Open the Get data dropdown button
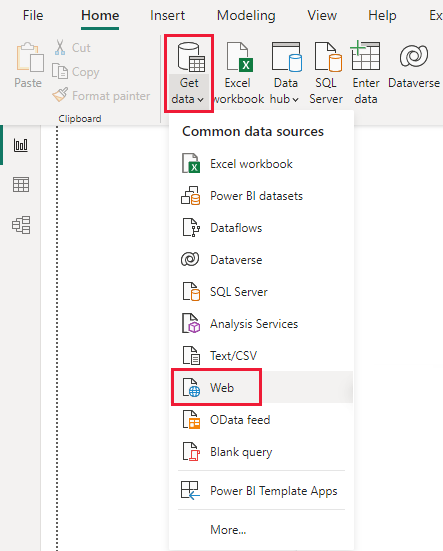The height and width of the screenshot is (551, 443). point(189,73)
